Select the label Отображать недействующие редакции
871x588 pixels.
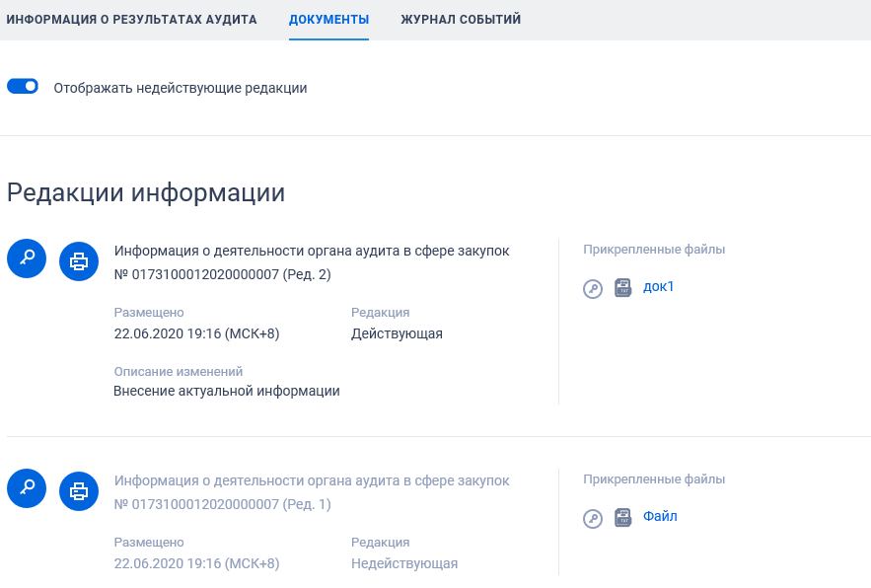click(x=181, y=88)
